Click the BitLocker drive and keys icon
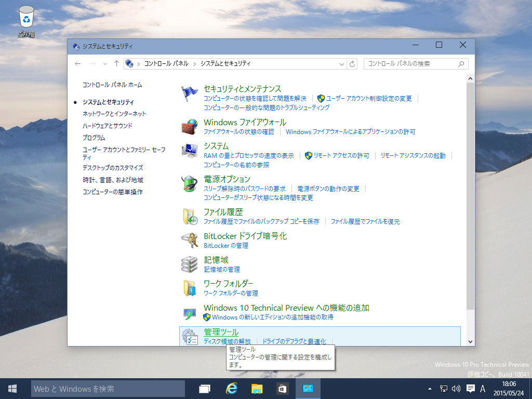Viewport: 532px width, 399px height. click(189, 241)
